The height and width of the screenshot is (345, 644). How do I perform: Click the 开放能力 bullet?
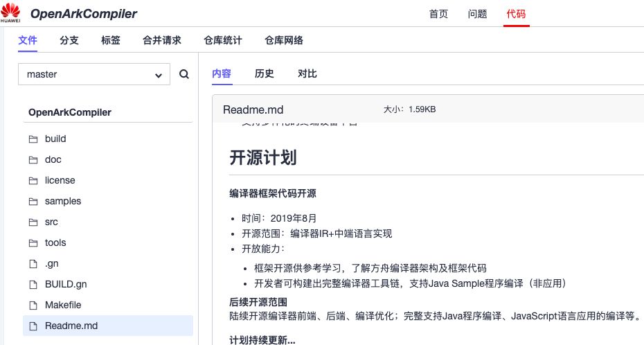[x=263, y=249]
